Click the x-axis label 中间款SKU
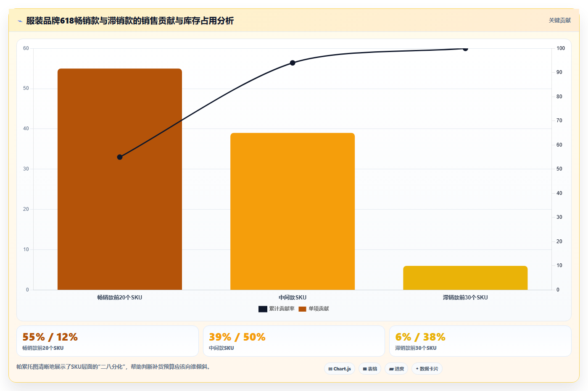 click(293, 297)
